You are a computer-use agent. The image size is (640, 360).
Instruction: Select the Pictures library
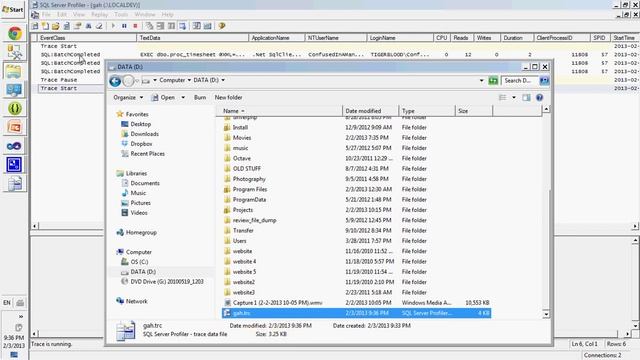coord(136,203)
